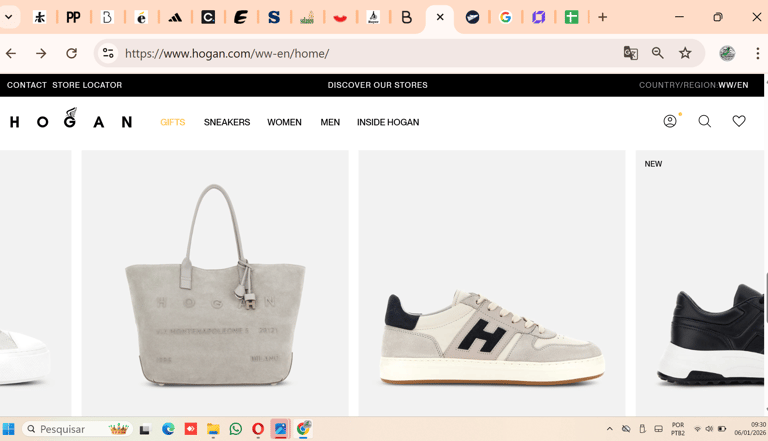Open the POR PTB2 language indicator

tap(678, 429)
